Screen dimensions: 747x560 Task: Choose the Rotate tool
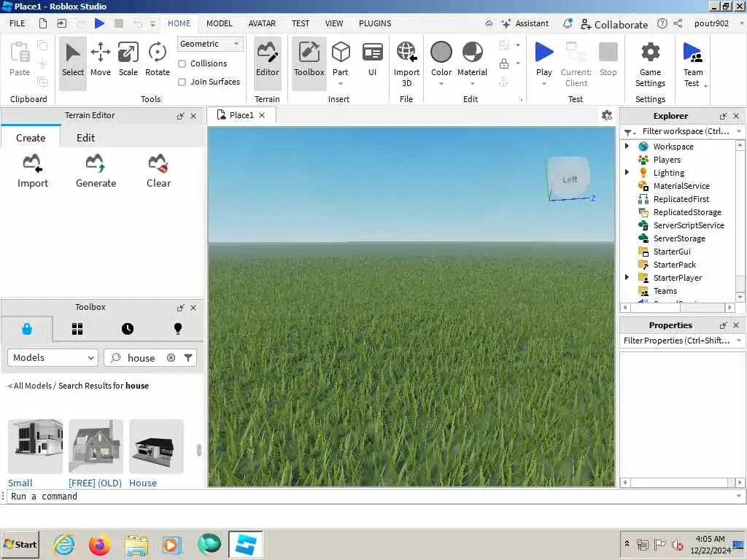tap(158, 59)
